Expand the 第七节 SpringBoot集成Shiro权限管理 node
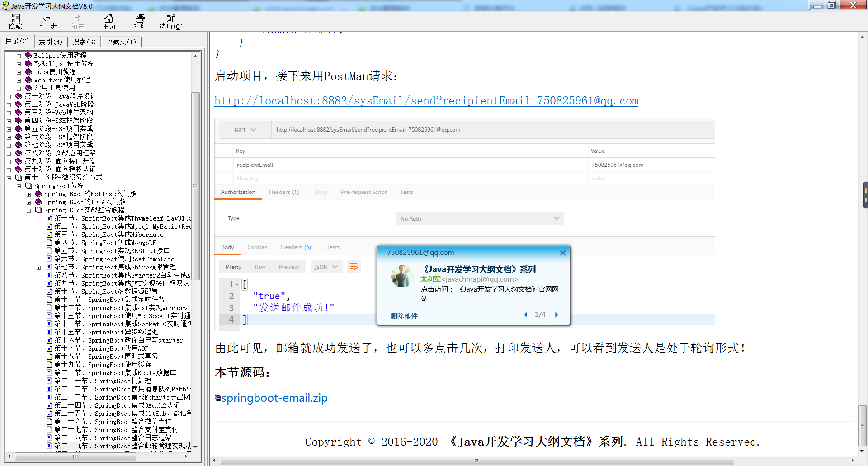The width and height of the screenshot is (868, 466). (38, 267)
